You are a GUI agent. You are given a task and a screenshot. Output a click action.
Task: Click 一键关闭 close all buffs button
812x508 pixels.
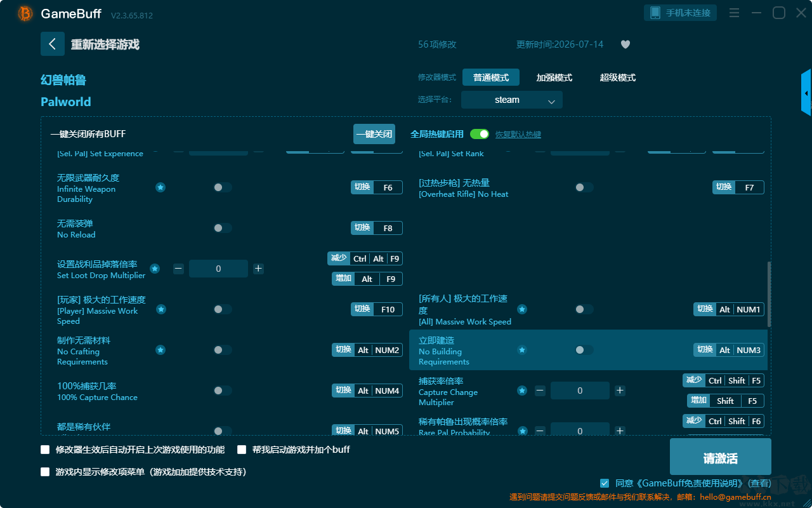click(374, 134)
